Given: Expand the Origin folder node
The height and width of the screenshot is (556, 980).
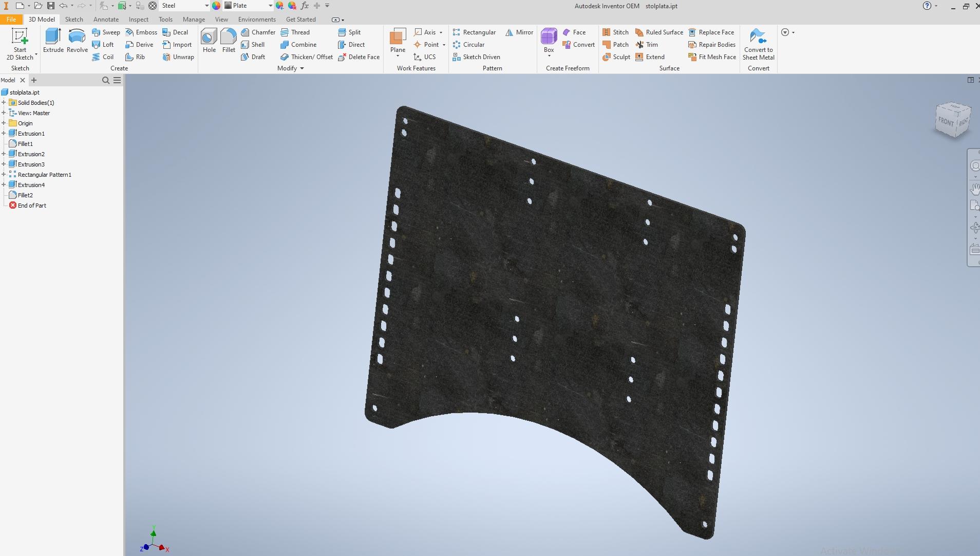Looking at the screenshot, I should pos(4,123).
